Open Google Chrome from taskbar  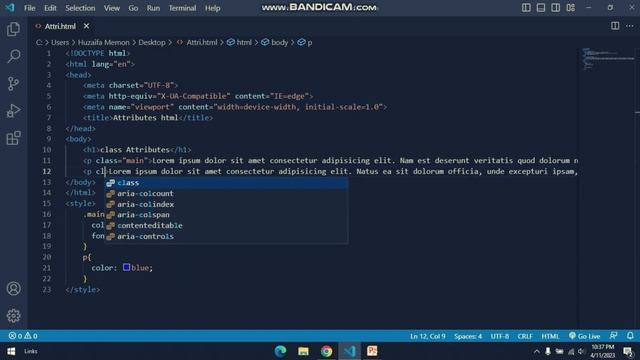(326, 351)
